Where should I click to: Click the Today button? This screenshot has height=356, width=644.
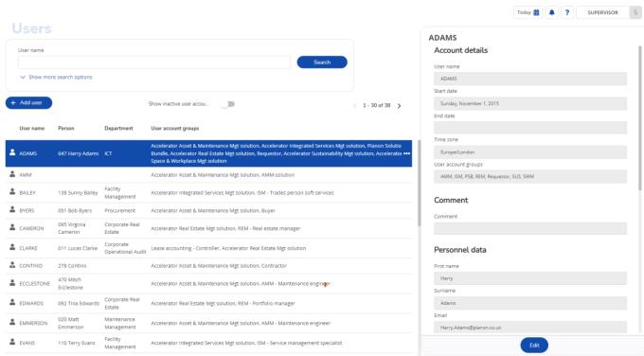tap(528, 12)
